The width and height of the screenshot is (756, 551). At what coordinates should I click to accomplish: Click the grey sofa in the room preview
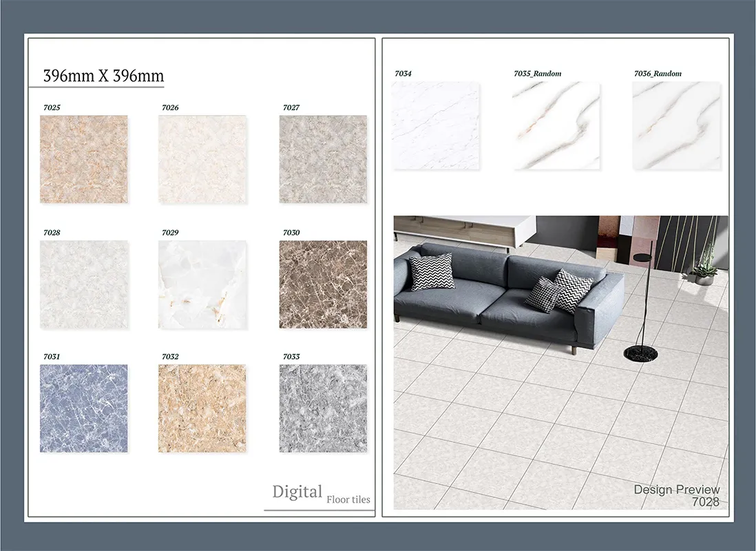496,296
